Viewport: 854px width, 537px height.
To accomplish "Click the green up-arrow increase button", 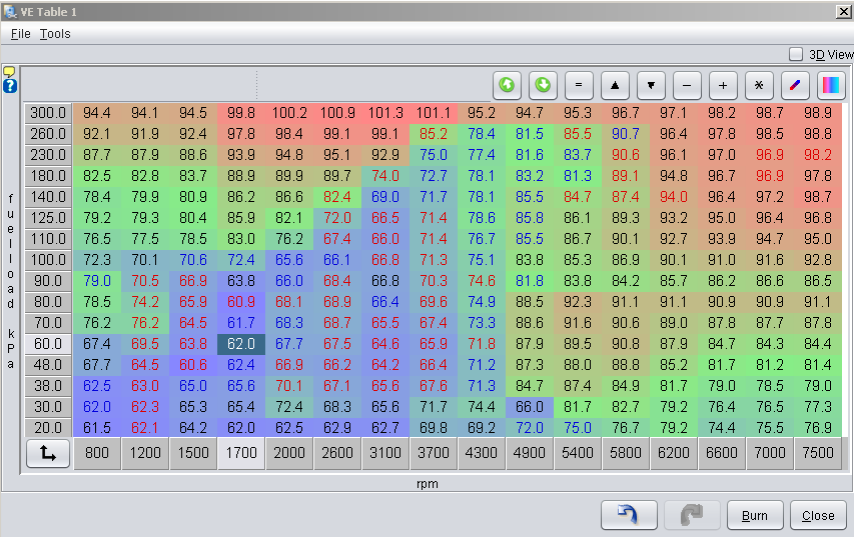I will tap(507, 85).
